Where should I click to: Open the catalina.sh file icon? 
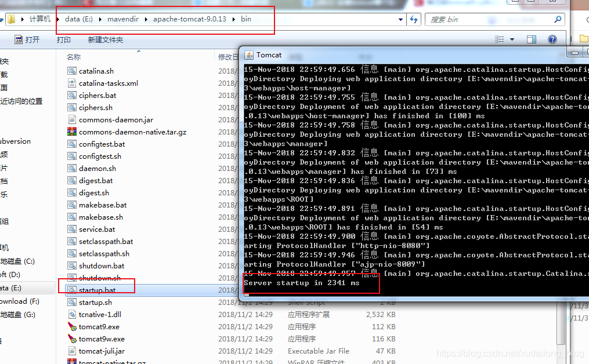pos(72,71)
